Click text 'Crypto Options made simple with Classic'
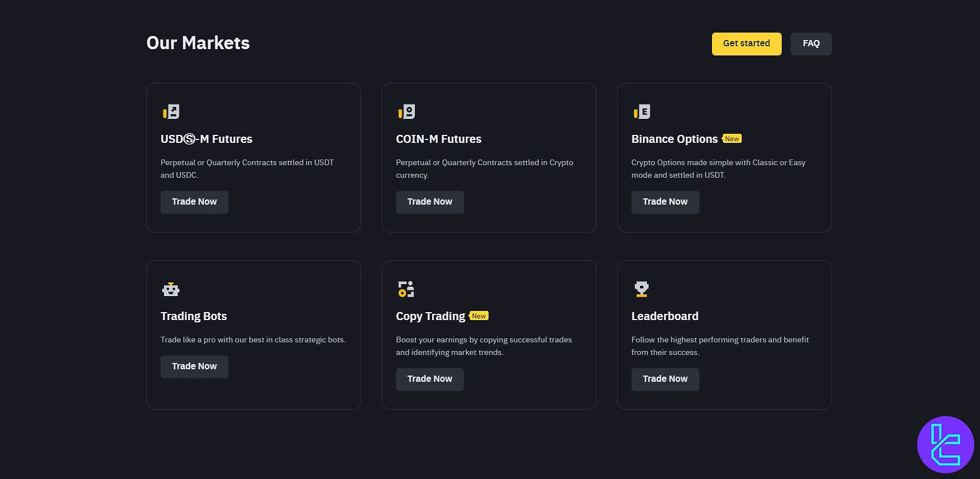This screenshot has width=980, height=479. tap(704, 163)
